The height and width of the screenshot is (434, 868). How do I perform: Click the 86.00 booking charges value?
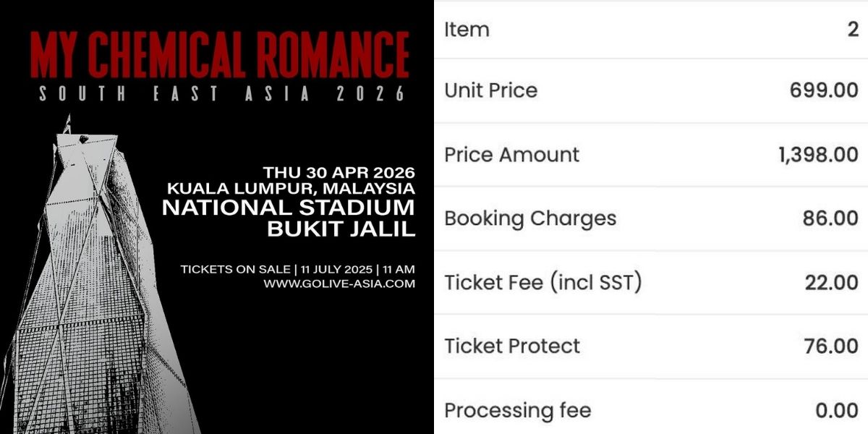pyautogui.click(x=830, y=218)
